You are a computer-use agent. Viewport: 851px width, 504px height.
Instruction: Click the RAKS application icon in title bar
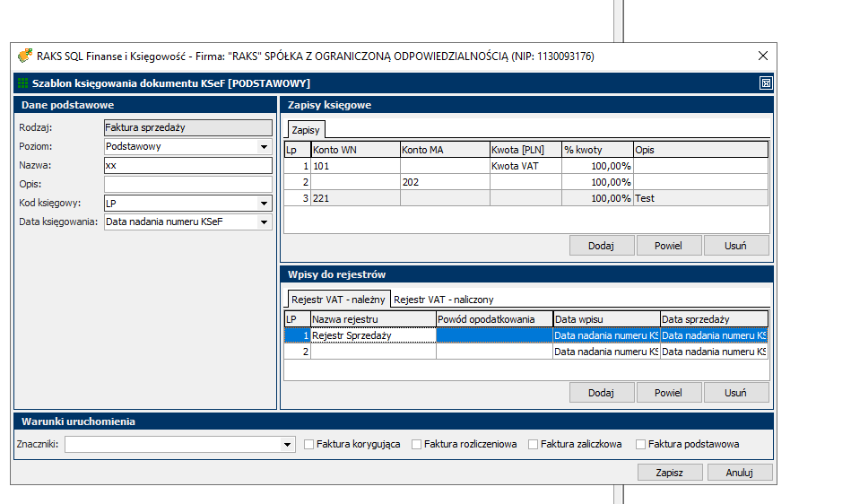point(25,56)
